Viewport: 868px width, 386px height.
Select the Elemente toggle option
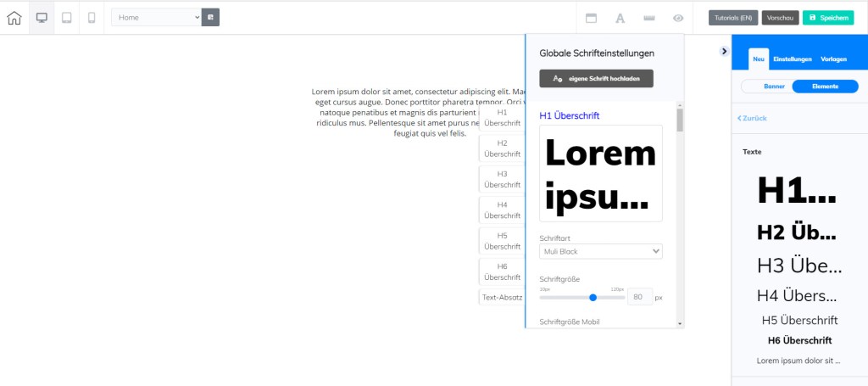(x=825, y=87)
